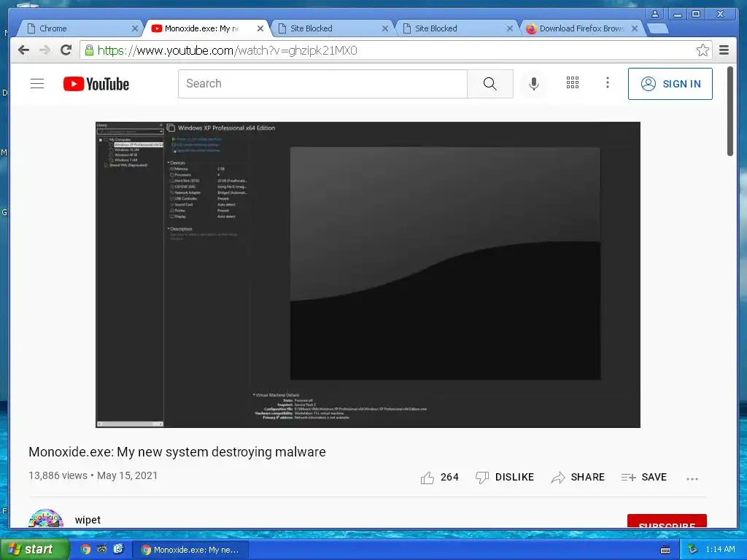Click the search magnifier button
The image size is (747, 560).
click(x=489, y=84)
